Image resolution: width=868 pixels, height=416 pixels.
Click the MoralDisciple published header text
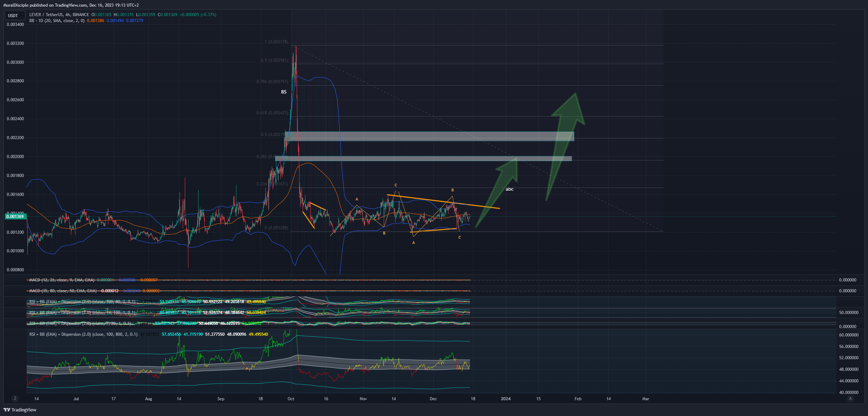(x=71, y=5)
